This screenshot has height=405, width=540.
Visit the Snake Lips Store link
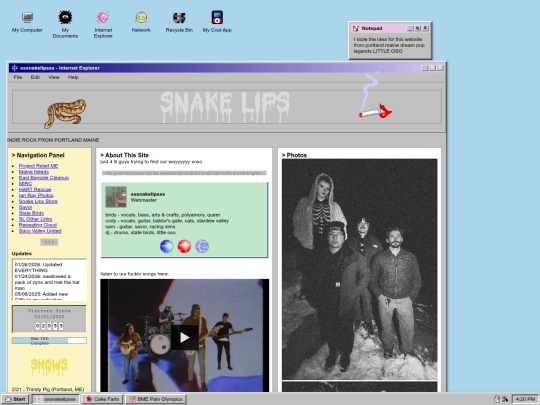[x=38, y=201]
